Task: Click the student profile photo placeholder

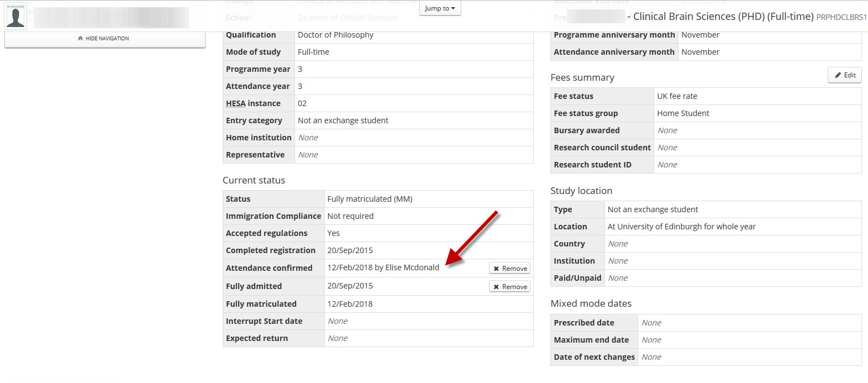Action: pos(15,17)
